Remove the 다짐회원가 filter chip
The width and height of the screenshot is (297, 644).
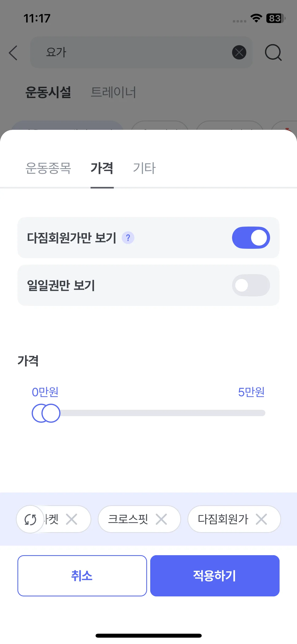(261, 519)
